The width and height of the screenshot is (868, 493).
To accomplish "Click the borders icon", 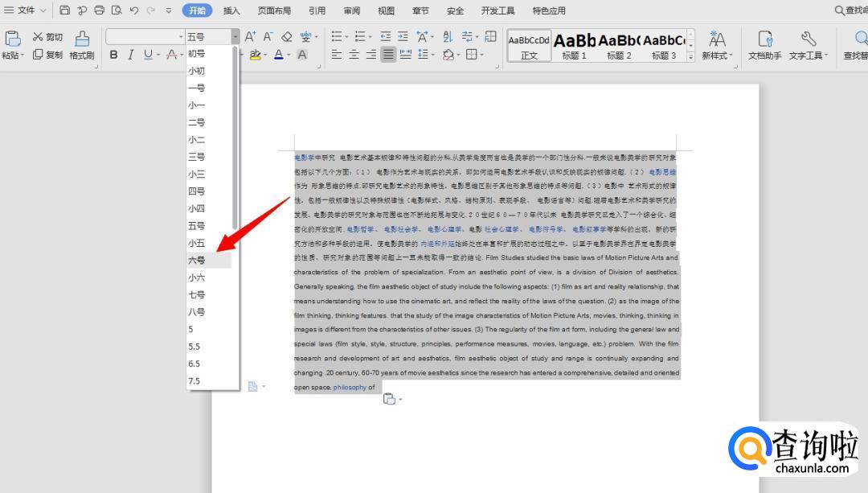I will (472, 54).
